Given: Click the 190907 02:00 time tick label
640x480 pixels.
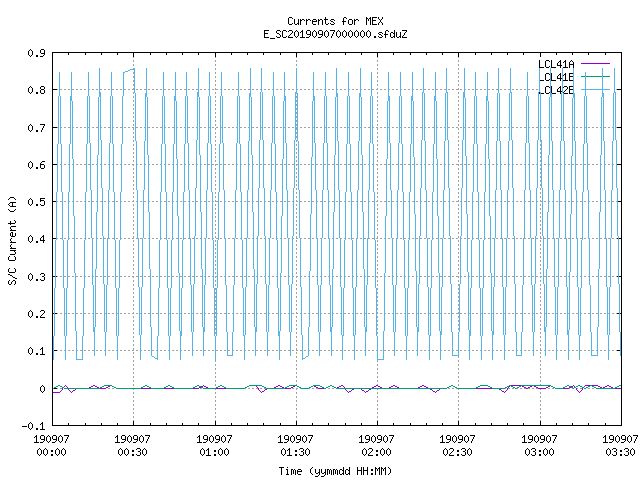Looking at the screenshot, I should (x=376, y=446).
